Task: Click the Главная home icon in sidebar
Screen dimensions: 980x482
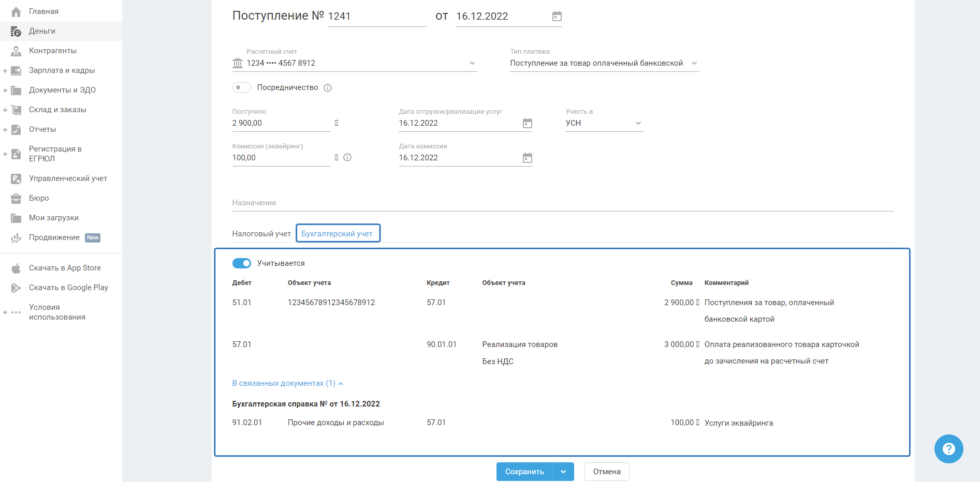Action: point(16,11)
